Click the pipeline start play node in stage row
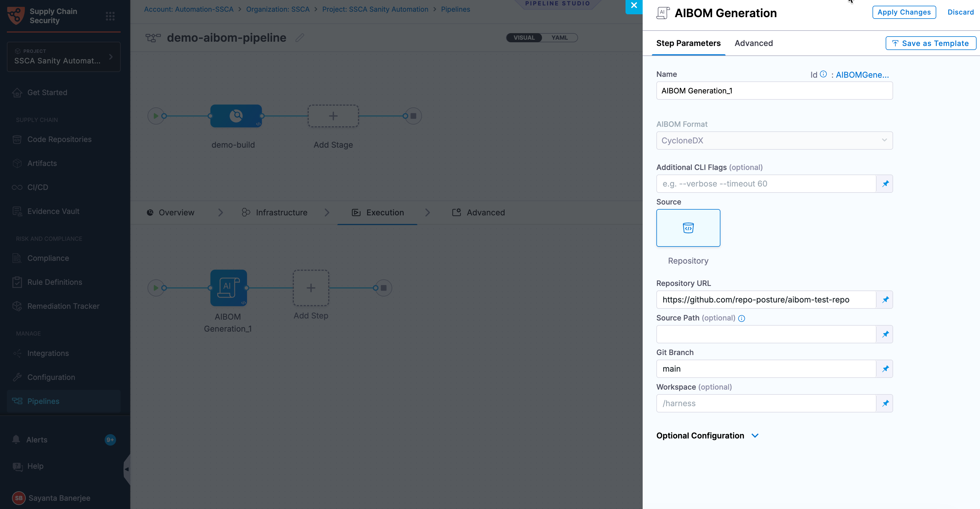Screen dimensions: 980x509 (156, 116)
